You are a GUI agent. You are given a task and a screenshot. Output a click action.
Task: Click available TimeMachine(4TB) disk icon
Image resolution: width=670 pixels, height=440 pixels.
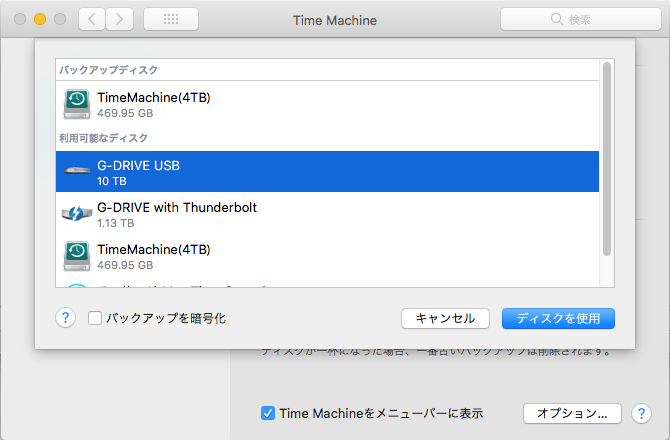pos(77,256)
